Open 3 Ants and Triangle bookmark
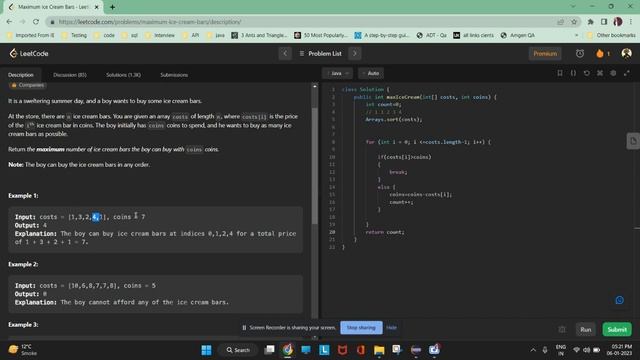Screen dimensions: 640x360 259,36
